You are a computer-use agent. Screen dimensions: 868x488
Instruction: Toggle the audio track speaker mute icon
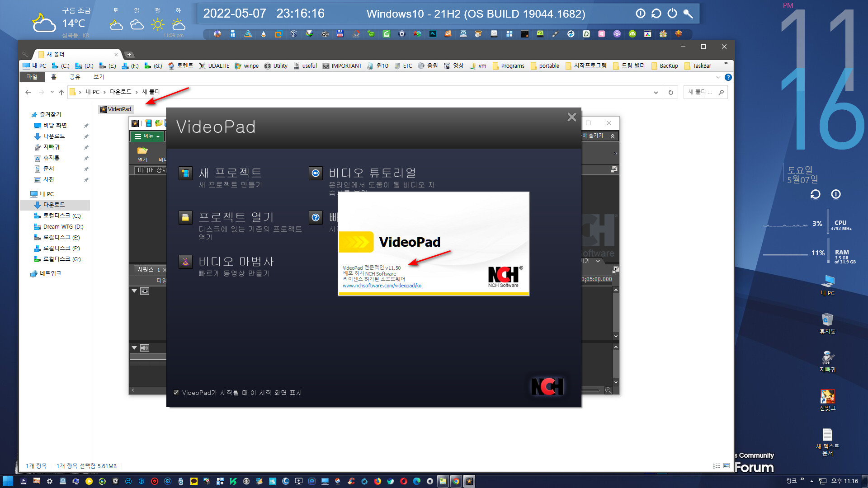coord(145,348)
